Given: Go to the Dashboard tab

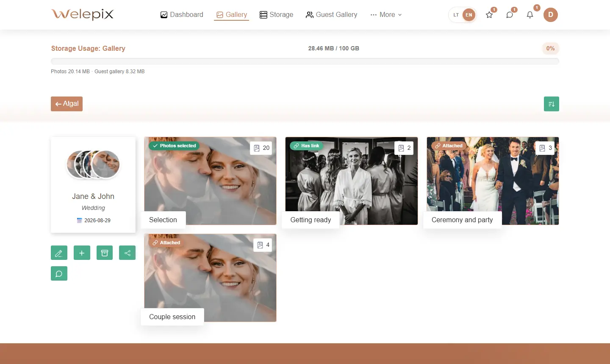Looking at the screenshot, I should point(182,15).
